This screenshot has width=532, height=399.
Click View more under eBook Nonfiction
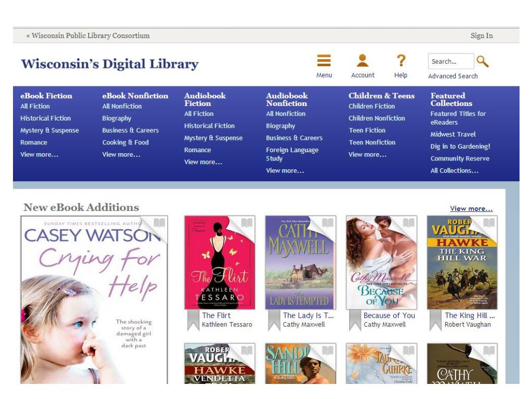coord(121,154)
